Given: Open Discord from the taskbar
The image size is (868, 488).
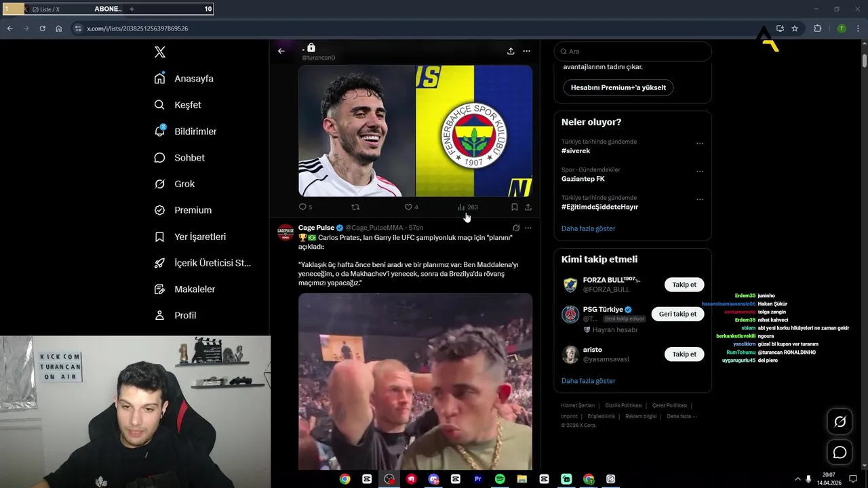Looking at the screenshot, I should (x=433, y=479).
